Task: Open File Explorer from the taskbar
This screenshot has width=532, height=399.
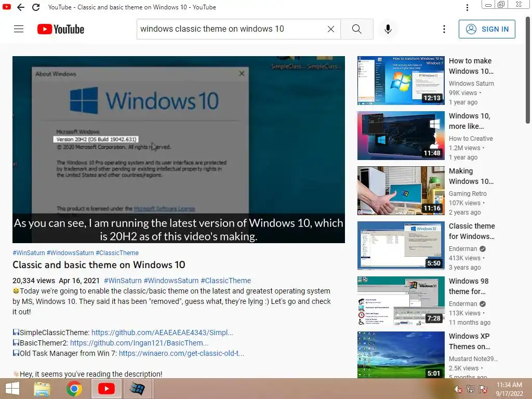Action: click(x=42, y=389)
